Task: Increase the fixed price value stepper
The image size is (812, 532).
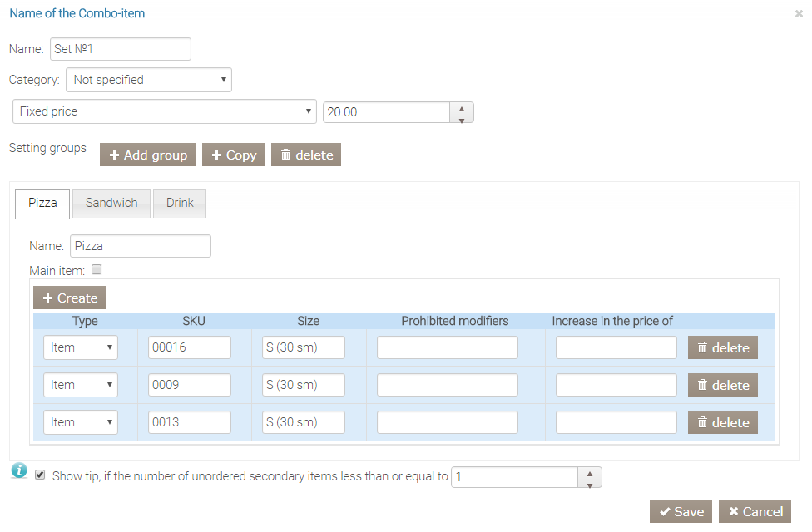Action: [462, 107]
